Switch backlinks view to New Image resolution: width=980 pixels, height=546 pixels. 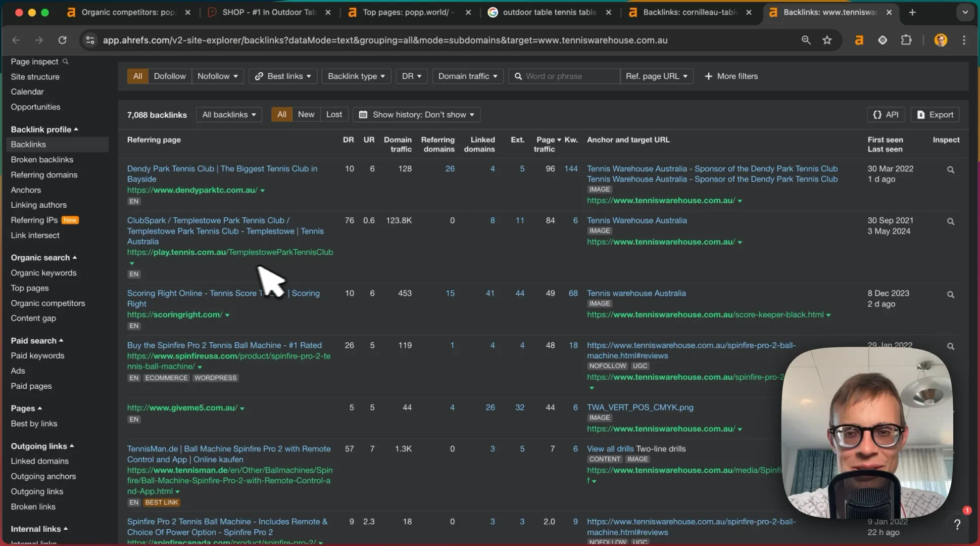coord(306,114)
